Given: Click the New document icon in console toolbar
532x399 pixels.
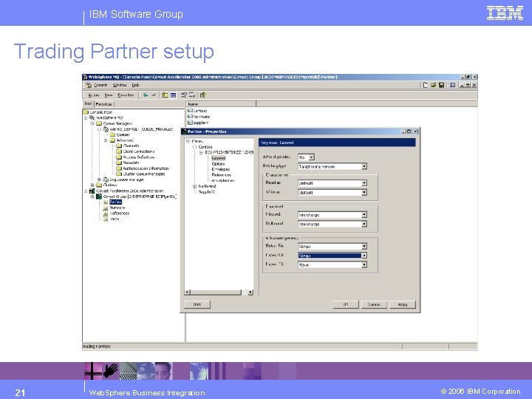Looking at the screenshot, I should click(425, 85).
